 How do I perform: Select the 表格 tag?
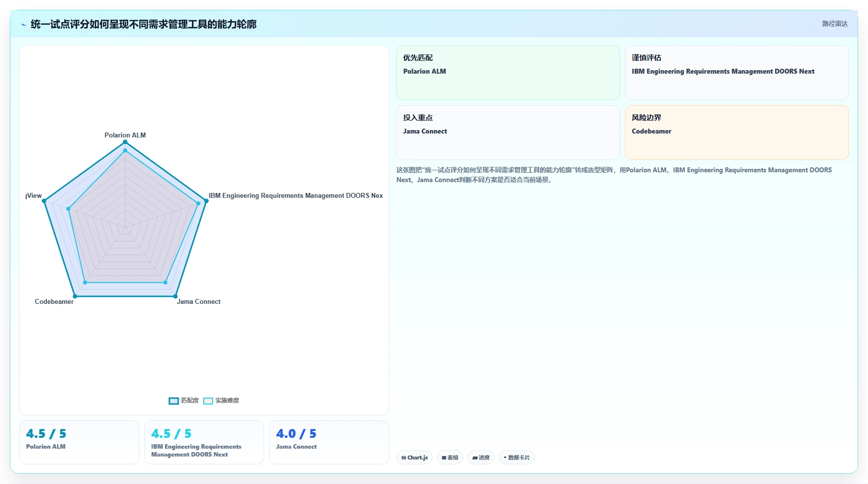[450, 457]
